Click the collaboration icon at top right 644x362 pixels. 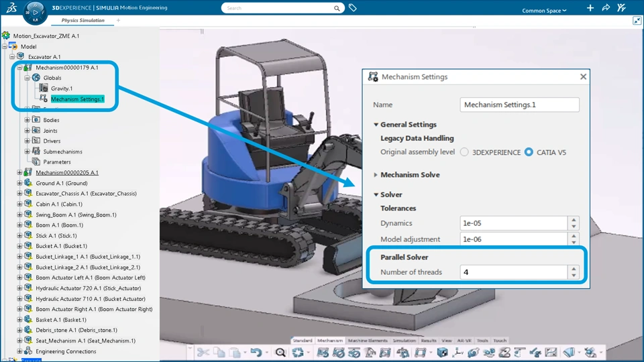click(x=621, y=8)
